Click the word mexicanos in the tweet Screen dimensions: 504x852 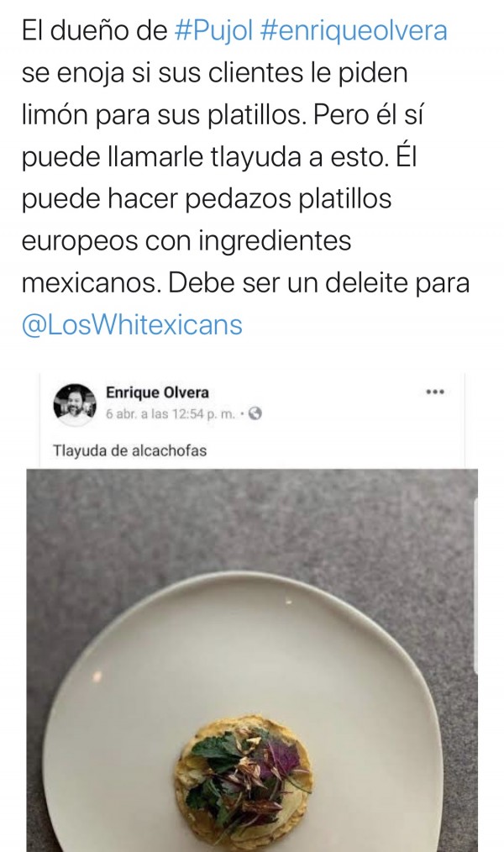[x=92, y=282]
